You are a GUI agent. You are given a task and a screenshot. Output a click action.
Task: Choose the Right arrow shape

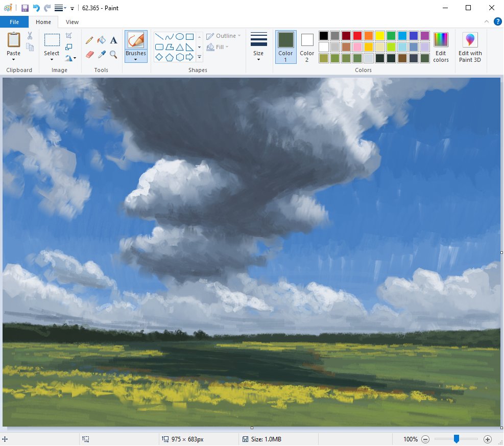click(x=189, y=57)
